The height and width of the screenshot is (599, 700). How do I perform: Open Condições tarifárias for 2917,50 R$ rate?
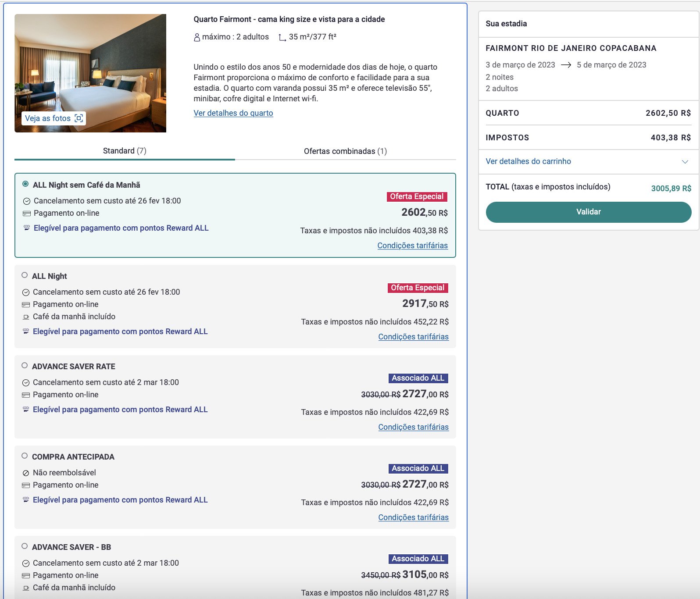(x=413, y=337)
